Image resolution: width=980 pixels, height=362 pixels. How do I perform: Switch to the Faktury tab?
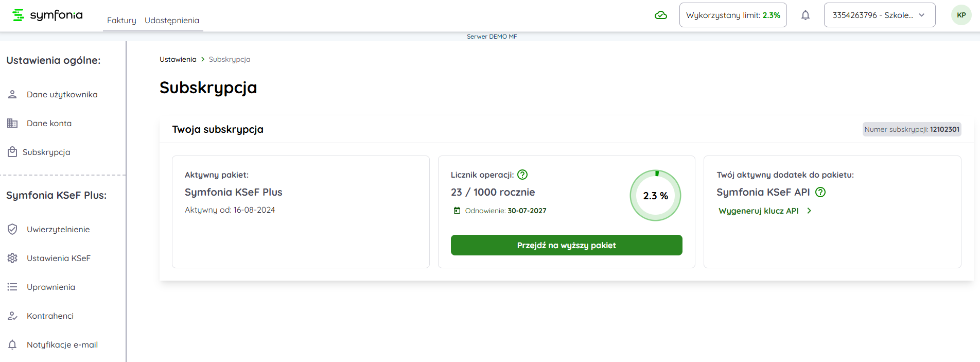coord(121,21)
